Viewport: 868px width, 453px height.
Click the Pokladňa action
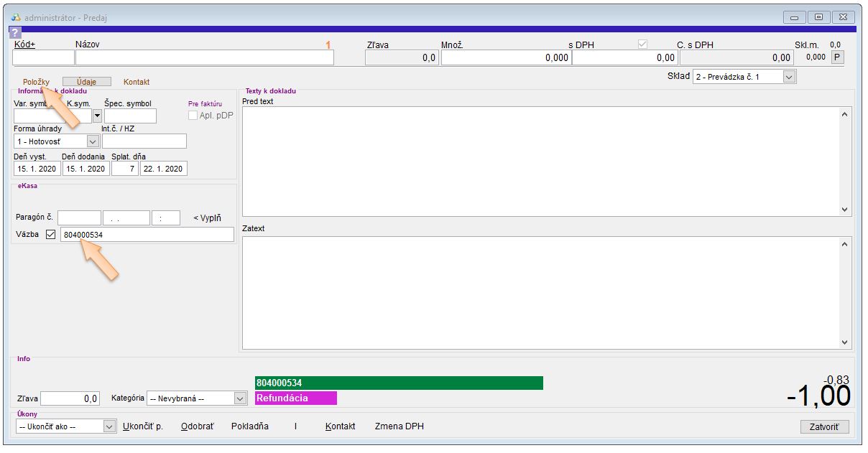point(249,426)
